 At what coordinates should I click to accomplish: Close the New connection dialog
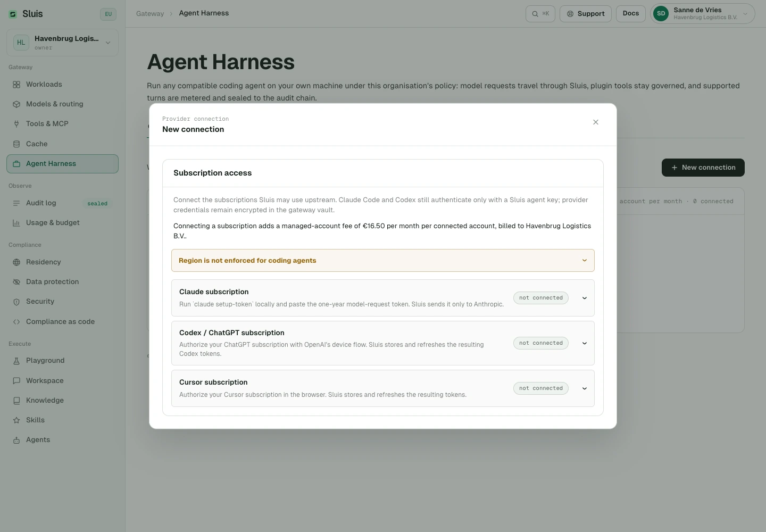point(596,122)
